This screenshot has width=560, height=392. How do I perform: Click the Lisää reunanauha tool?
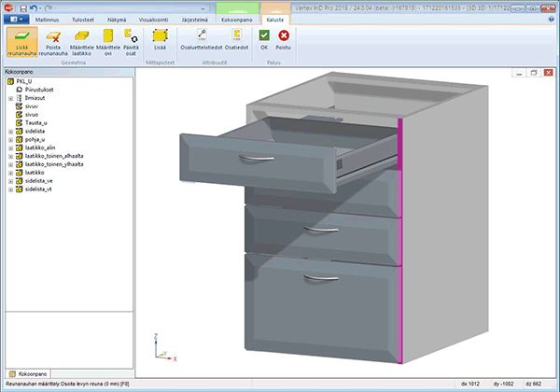point(21,40)
